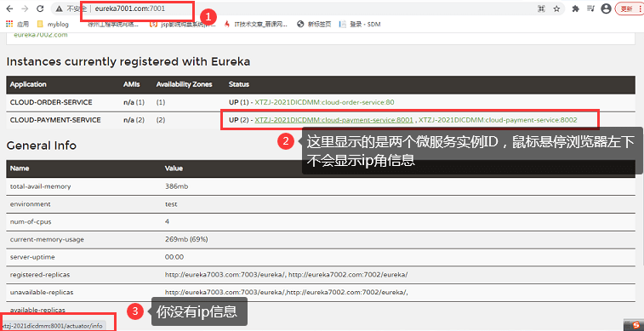
Task: Open the media control playlist icon
Action: (590, 9)
